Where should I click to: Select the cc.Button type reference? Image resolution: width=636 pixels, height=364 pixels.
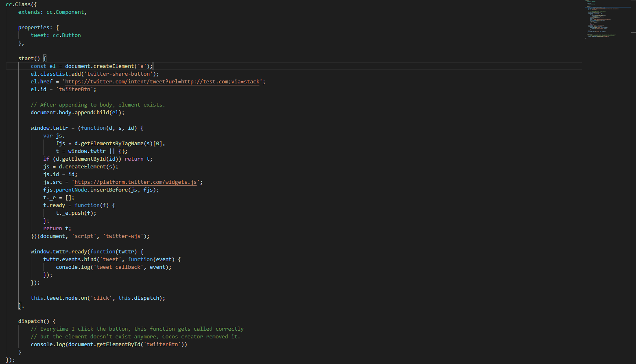click(x=67, y=35)
